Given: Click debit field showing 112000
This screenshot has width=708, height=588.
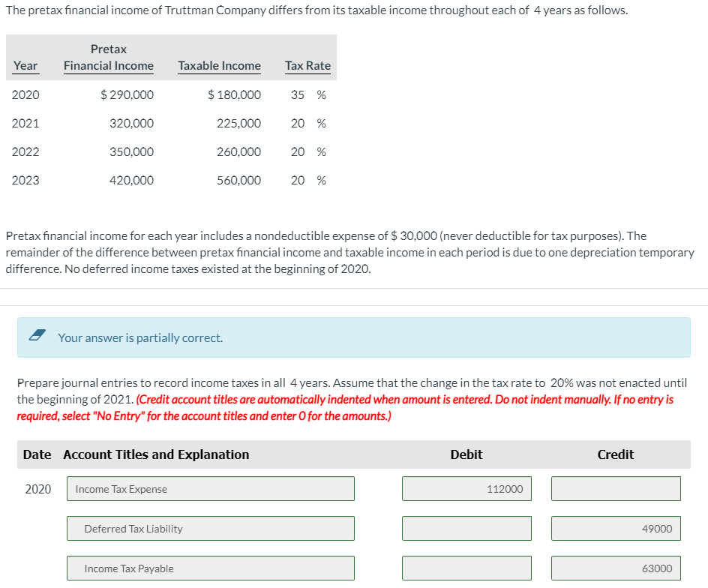Looking at the screenshot, I should (x=466, y=489).
